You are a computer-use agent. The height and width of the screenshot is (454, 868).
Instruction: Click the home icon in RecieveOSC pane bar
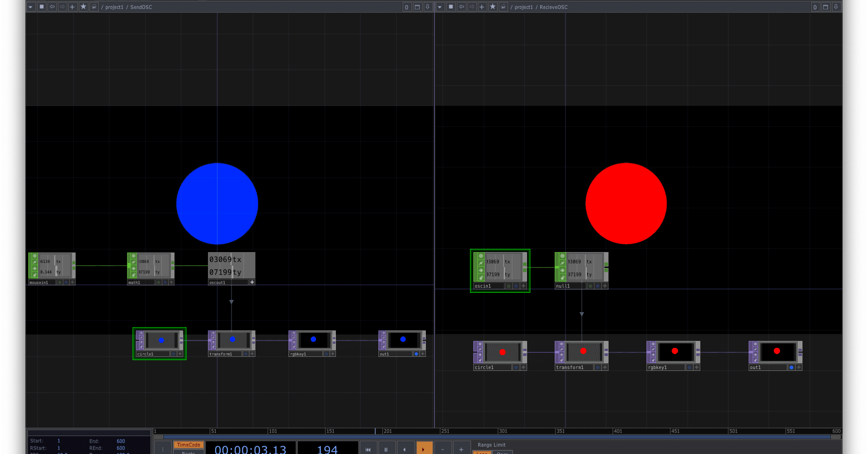[x=503, y=7]
